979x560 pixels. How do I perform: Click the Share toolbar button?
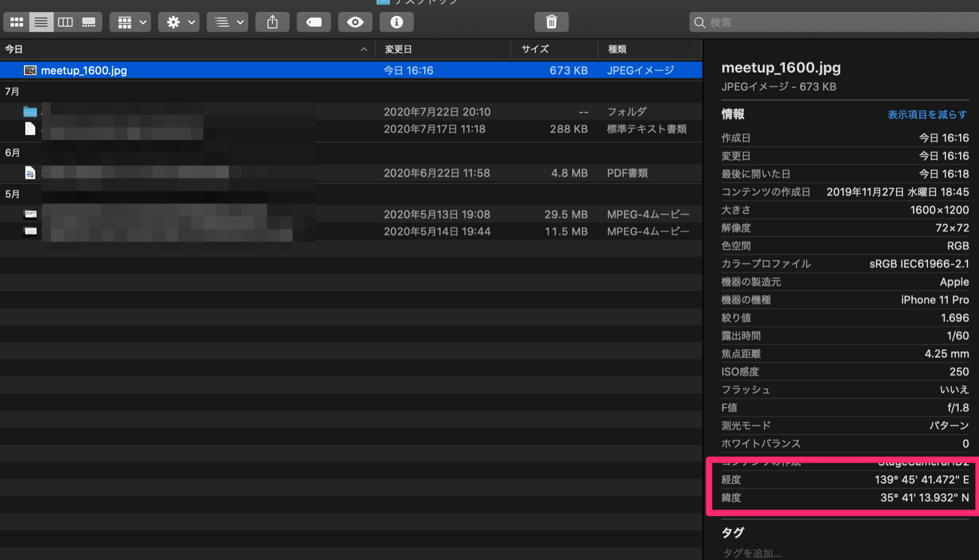tap(273, 23)
